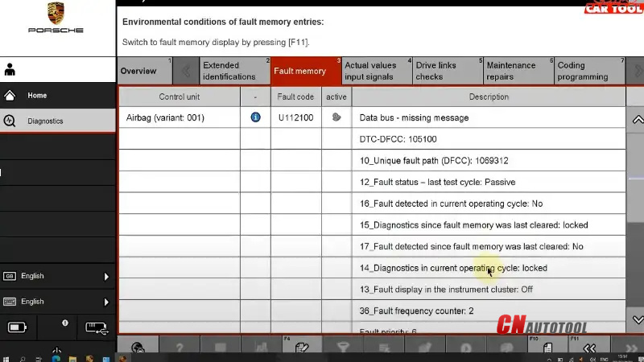This screenshot has width=644, height=362.
Task: Open Maintenance repairs tab
Action: (x=518, y=71)
